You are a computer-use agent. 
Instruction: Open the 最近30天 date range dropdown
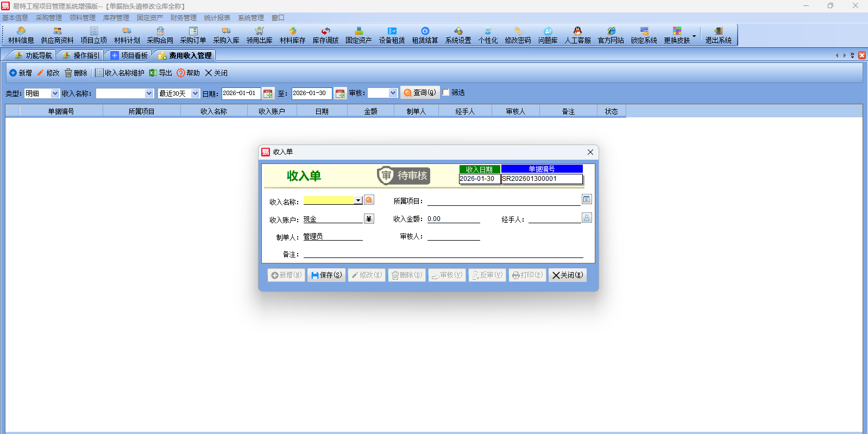(195, 93)
